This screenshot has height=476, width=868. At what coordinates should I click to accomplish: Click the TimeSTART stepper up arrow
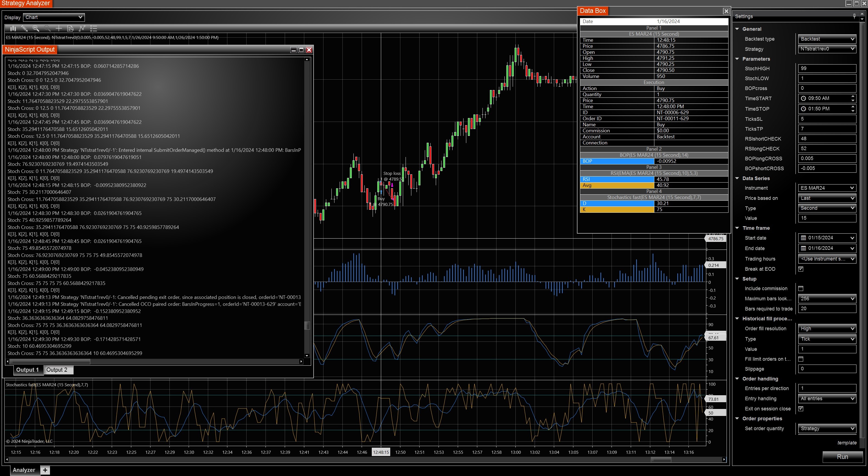click(x=853, y=96)
